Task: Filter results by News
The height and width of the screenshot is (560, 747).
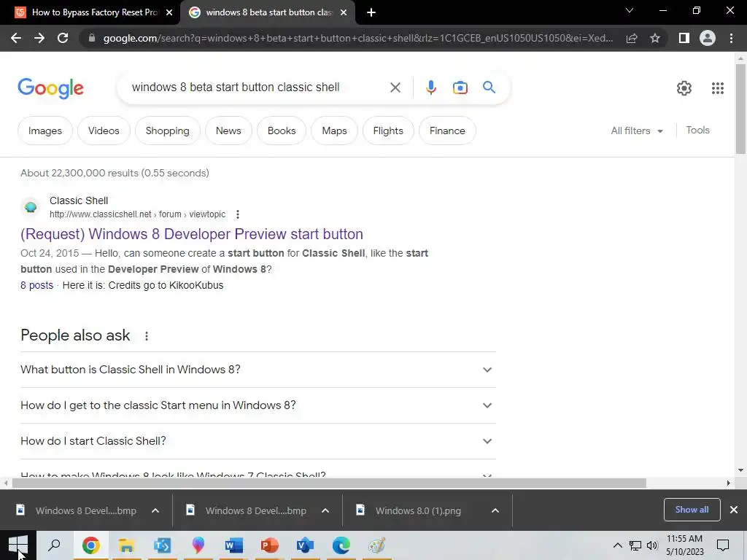Action: (228, 131)
